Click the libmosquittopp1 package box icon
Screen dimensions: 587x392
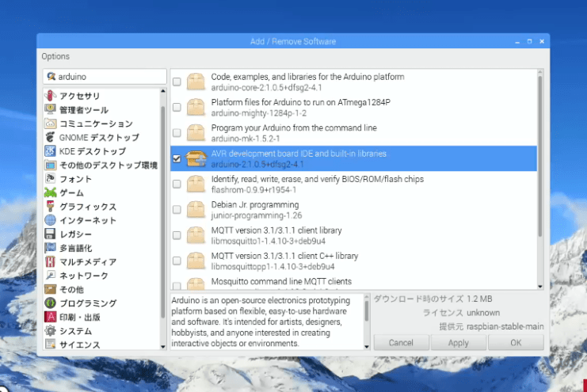pyautogui.click(x=196, y=261)
